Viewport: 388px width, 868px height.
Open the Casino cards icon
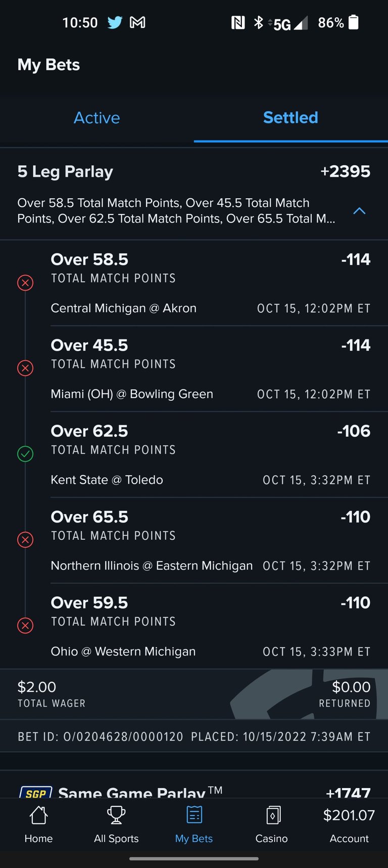tap(272, 815)
